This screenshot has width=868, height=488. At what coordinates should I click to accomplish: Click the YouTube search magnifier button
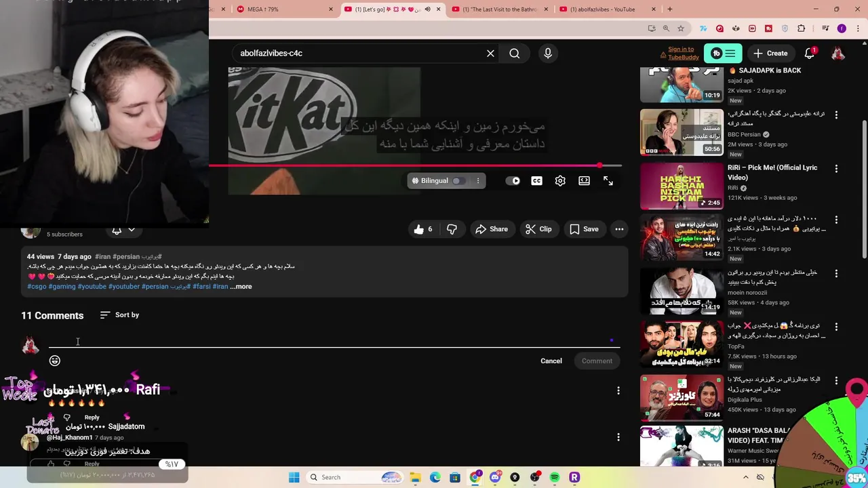click(515, 53)
